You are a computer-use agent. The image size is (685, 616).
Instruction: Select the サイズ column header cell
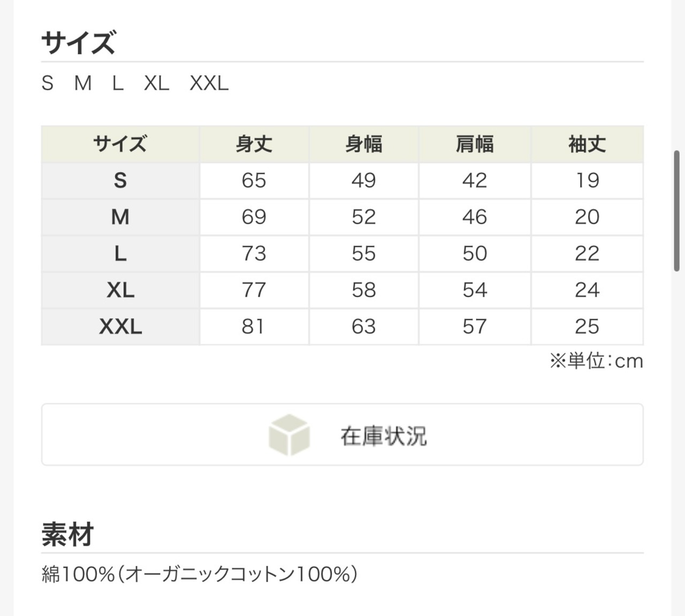120,144
